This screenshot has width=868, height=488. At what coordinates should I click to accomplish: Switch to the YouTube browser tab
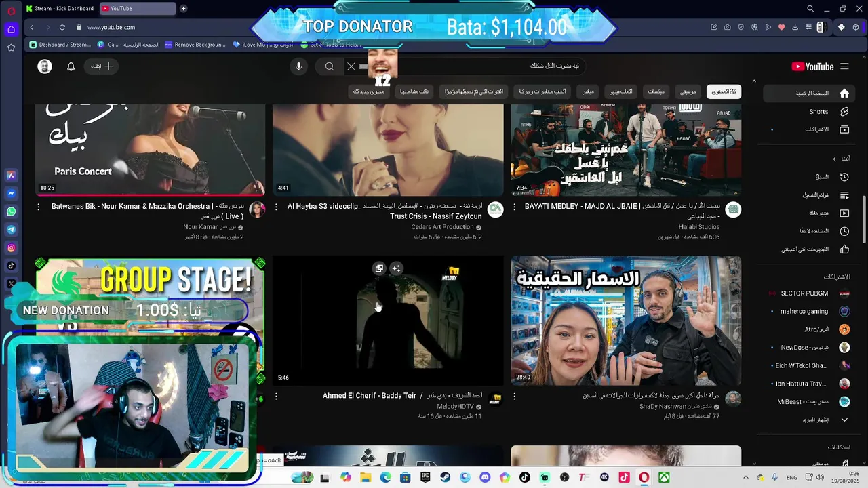click(x=137, y=9)
